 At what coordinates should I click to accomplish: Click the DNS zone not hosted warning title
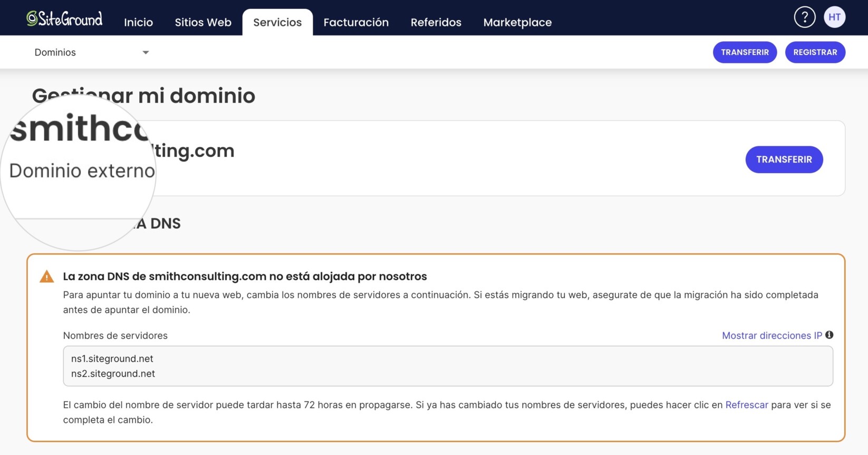[245, 276]
